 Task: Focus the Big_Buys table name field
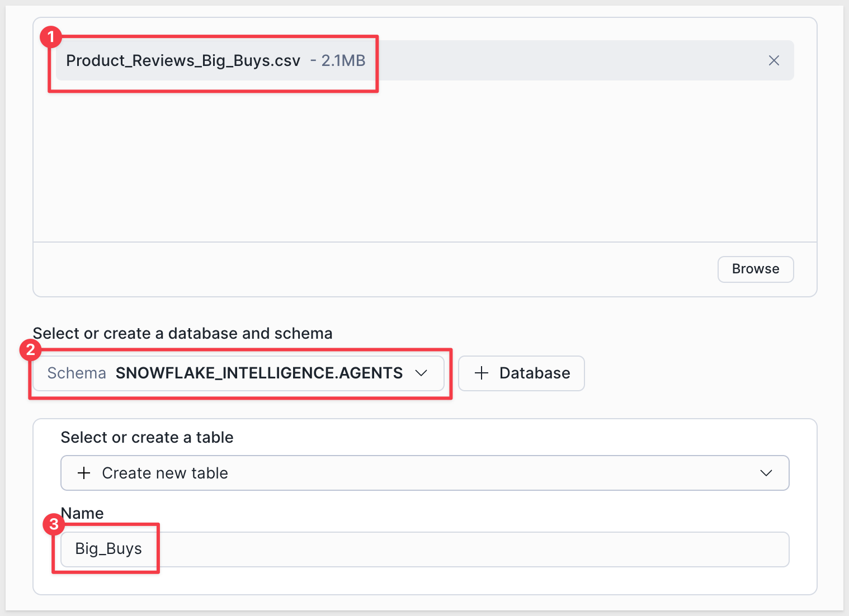point(425,549)
